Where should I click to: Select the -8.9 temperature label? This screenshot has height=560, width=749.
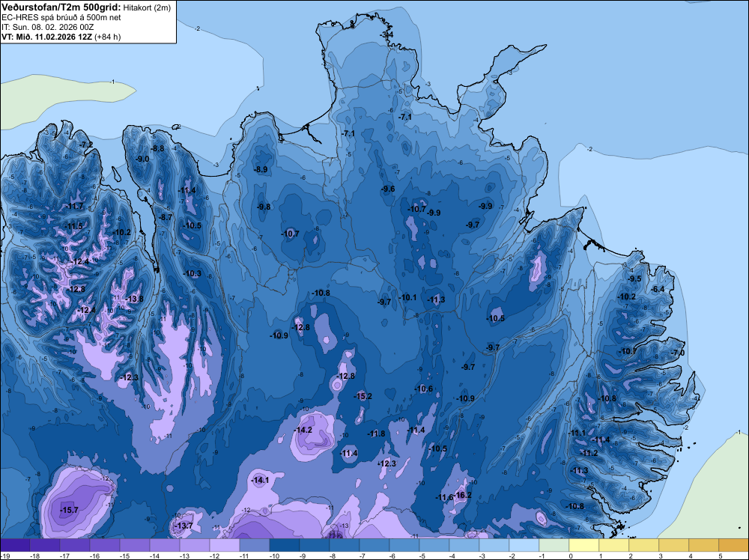(261, 169)
